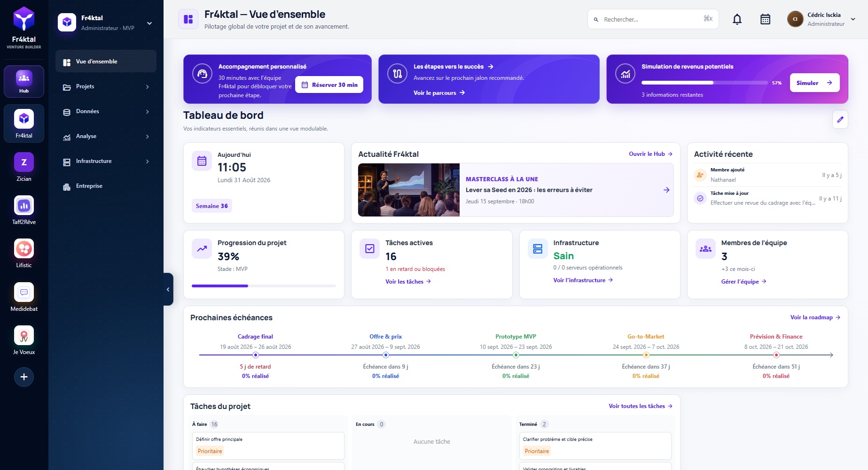This screenshot has width=868, height=470.
Task: Open the Fr4ktal workspace switcher dropdown
Action: point(149,23)
